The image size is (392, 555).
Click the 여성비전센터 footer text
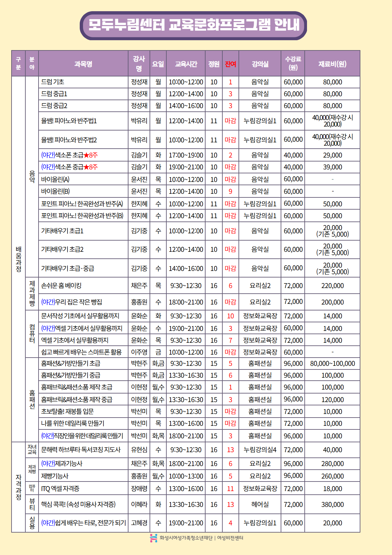230,538
